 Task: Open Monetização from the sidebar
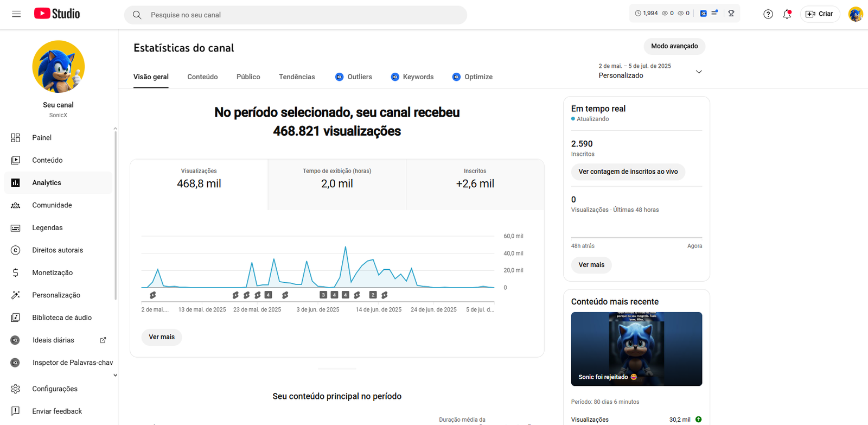click(52, 272)
